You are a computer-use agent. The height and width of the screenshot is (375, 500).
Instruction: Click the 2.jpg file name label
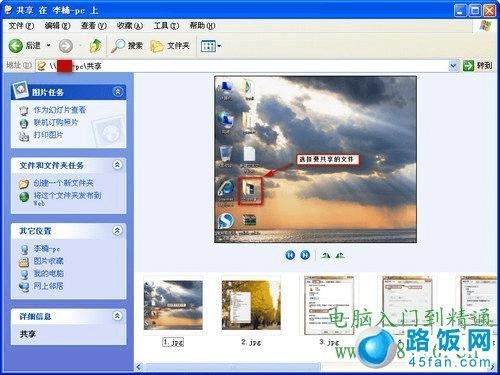251,342
